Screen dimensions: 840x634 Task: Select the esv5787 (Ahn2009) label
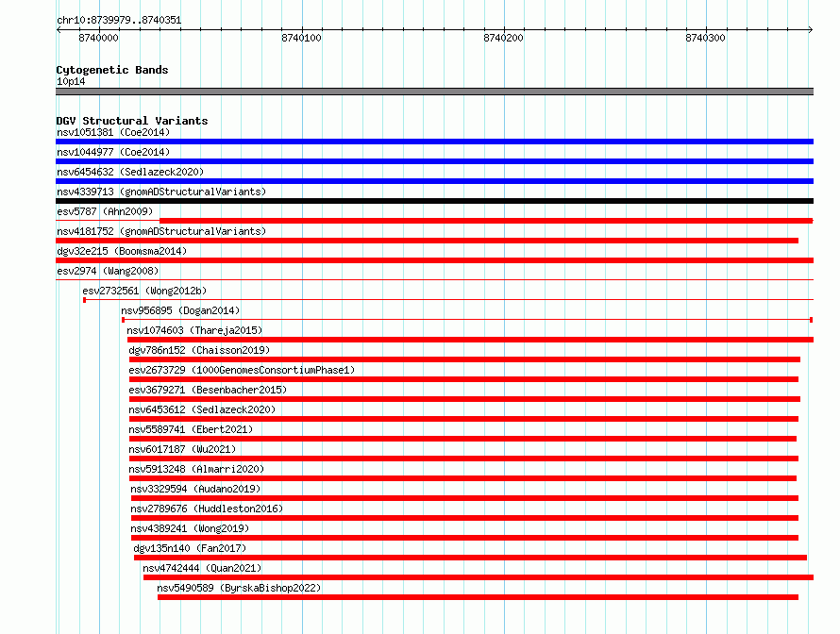click(x=105, y=211)
